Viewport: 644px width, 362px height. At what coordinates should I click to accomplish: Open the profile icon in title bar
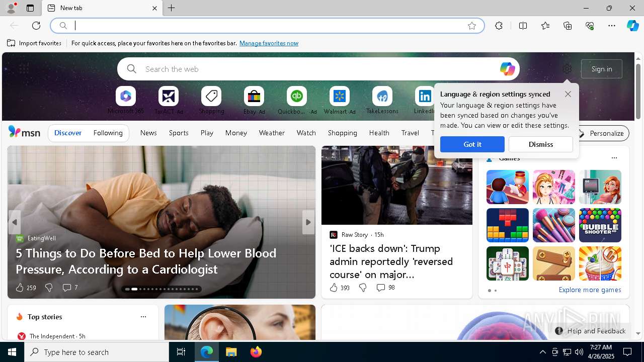point(11,8)
